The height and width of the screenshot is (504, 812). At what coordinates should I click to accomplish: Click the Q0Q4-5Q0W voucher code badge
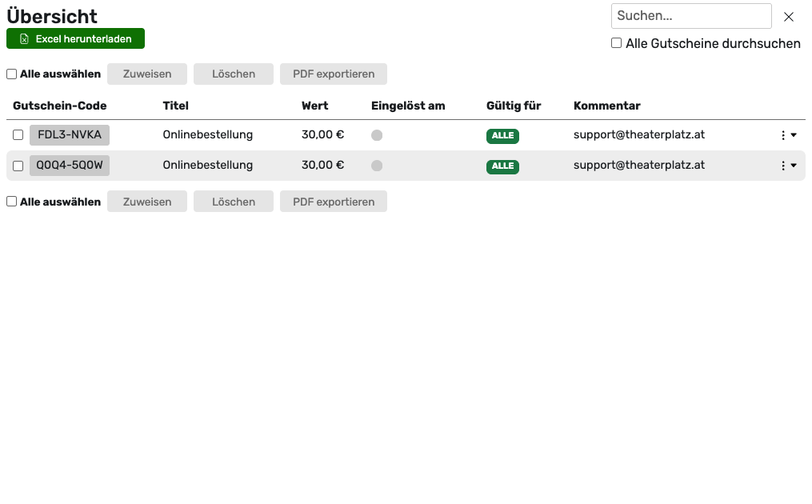70,166
